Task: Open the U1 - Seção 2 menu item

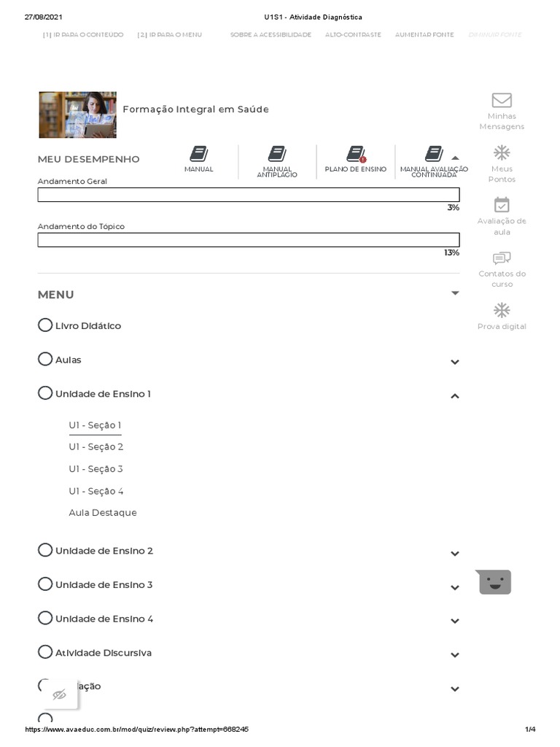Action: point(96,447)
